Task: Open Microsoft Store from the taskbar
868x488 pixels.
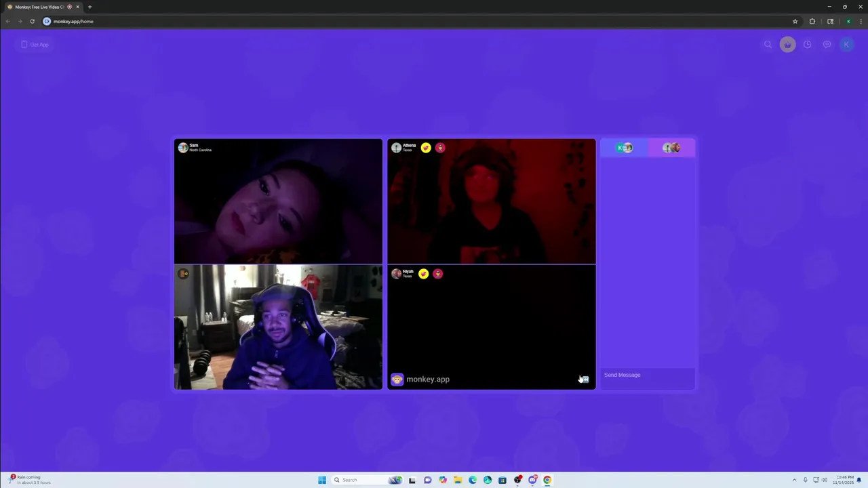Action: (x=502, y=480)
